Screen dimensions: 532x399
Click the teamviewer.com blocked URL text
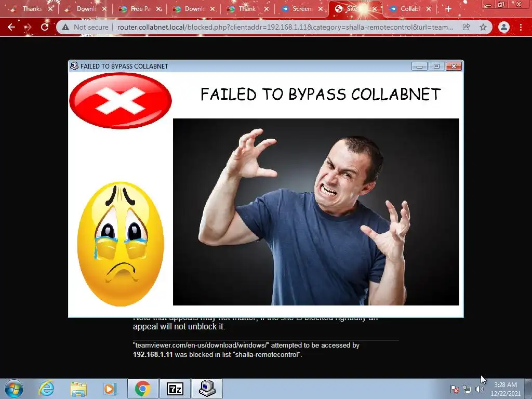coord(201,345)
